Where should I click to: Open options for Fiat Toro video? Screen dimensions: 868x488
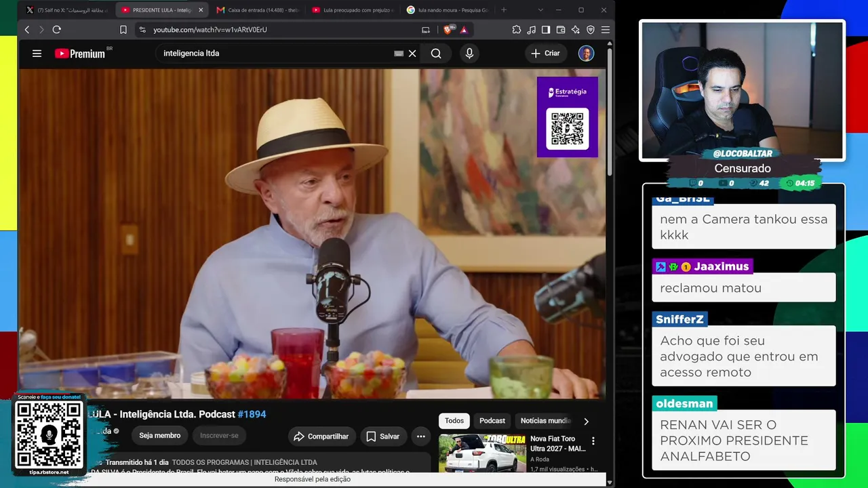point(593,441)
